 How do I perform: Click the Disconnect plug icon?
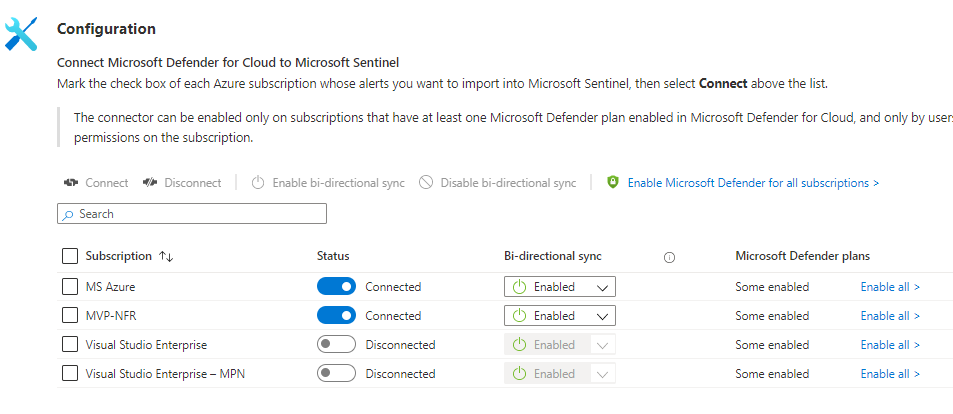click(150, 183)
